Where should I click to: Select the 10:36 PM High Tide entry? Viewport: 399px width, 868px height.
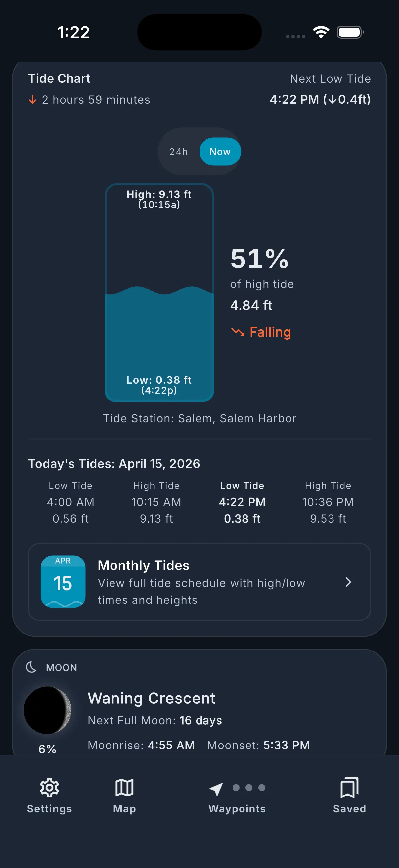click(x=328, y=502)
